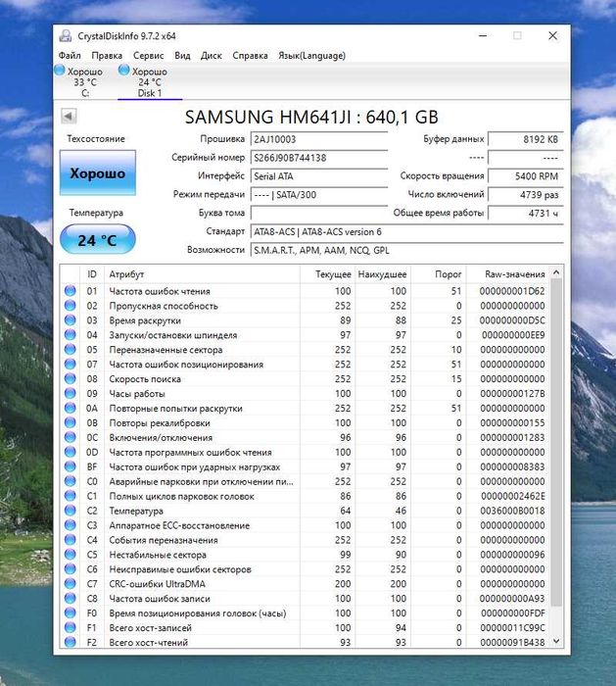616x686 pixels.
Task: Click the 8192 KB buffer size value
Action: tap(526, 139)
